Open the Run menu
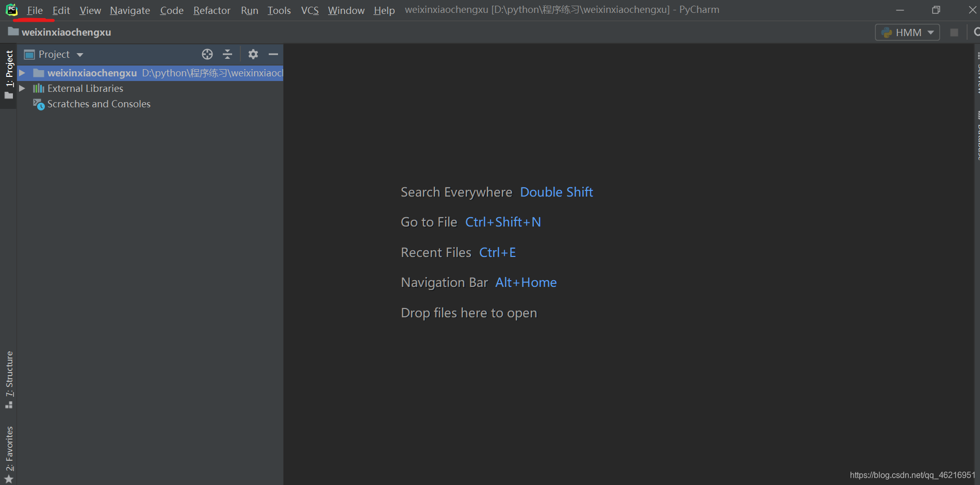The image size is (980, 485). click(x=250, y=10)
